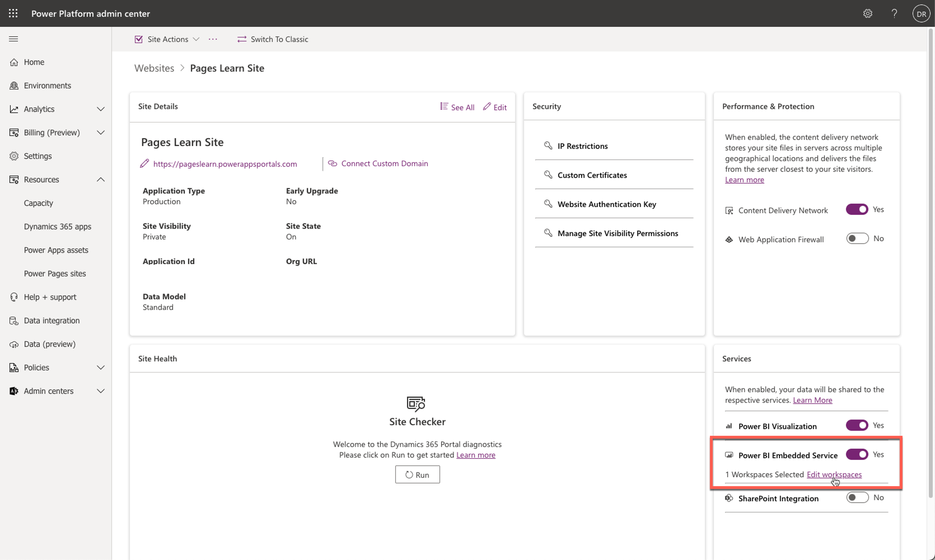Image resolution: width=935 pixels, height=560 pixels.
Task: Click the three-dot more actions icon
Action: click(x=213, y=39)
